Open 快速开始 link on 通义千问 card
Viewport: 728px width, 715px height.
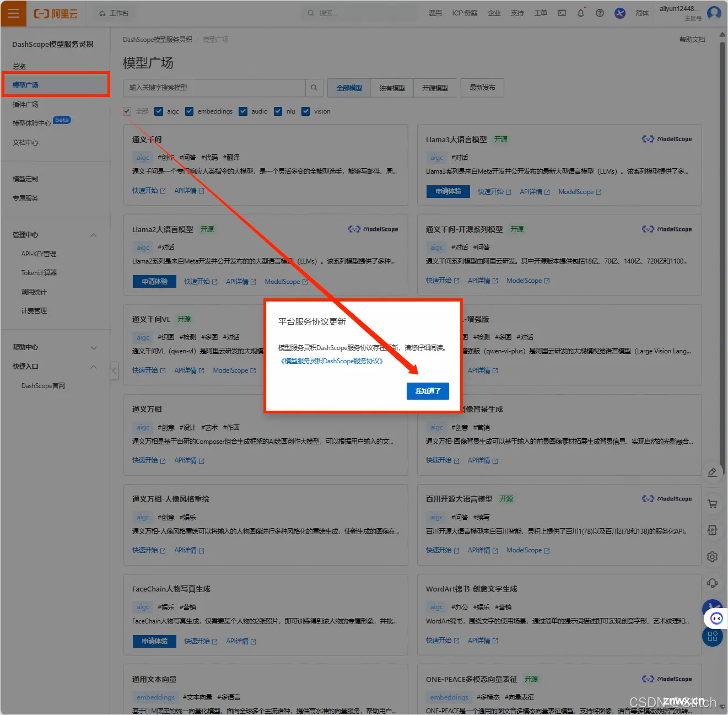(149, 191)
